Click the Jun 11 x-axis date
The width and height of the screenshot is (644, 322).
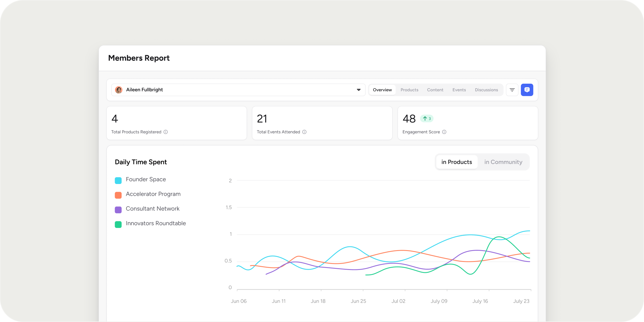[x=279, y=301]
